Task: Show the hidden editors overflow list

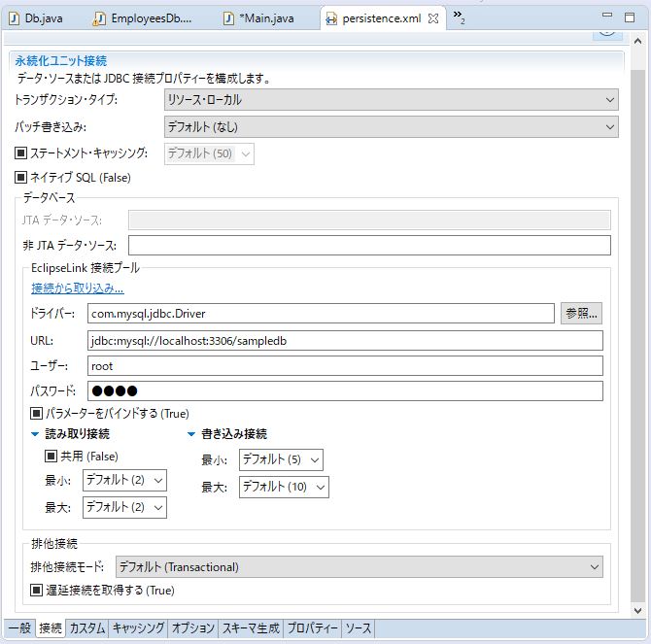Action: [459, 17]
